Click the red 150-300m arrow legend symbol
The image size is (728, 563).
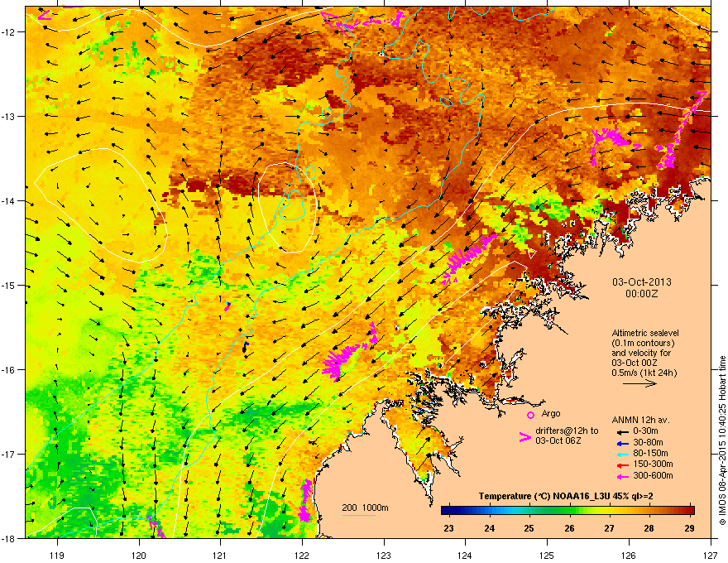(x=623, y=465)
